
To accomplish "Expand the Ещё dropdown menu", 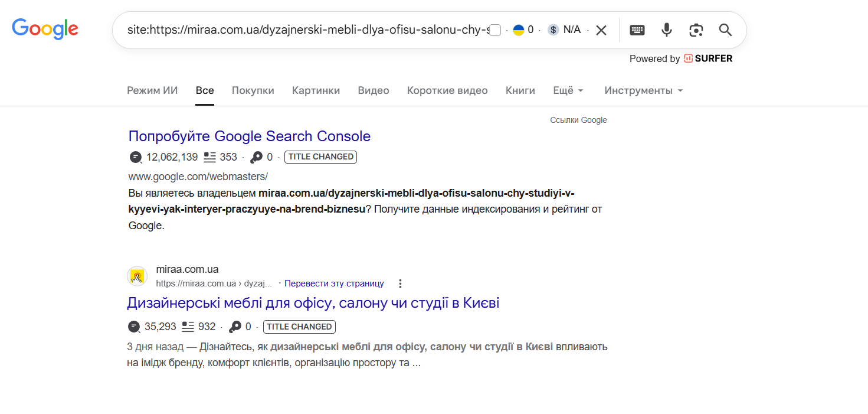I will coord(568,90).
